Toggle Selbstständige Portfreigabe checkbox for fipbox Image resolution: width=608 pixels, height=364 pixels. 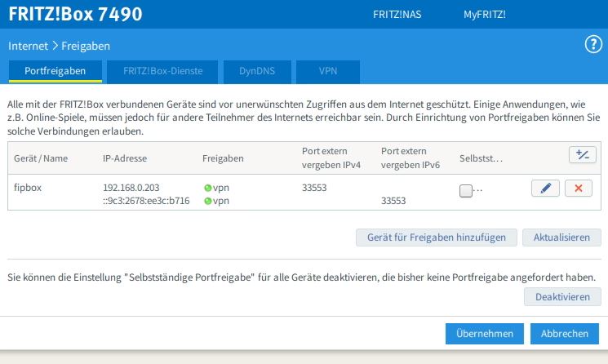(x=466, y=190)
